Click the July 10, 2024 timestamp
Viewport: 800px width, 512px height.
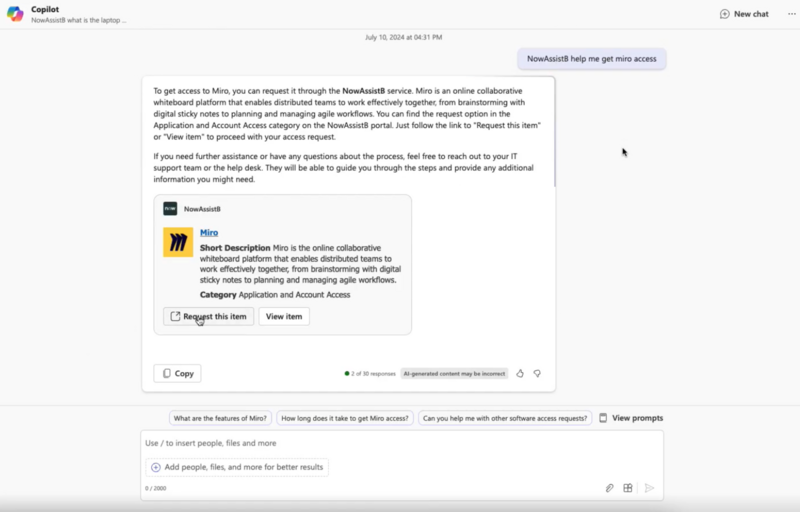403,37
